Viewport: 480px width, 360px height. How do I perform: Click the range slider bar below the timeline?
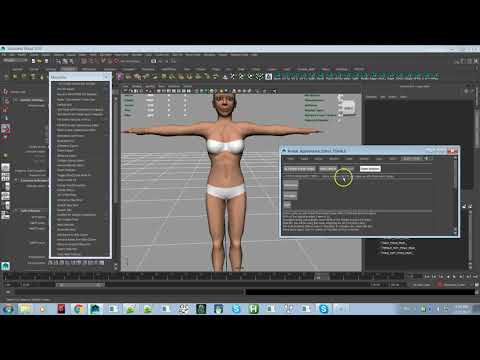click(x=80, y=285)
